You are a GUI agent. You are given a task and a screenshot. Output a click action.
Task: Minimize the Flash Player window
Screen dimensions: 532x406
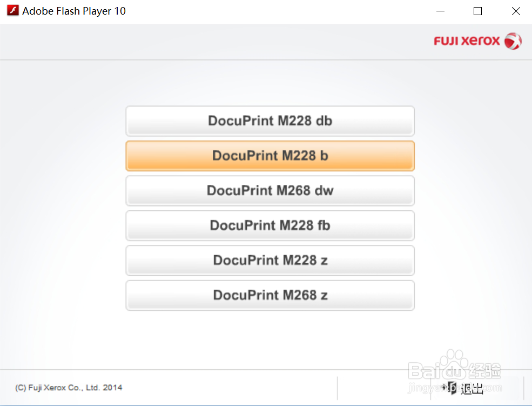pos(440,11)
